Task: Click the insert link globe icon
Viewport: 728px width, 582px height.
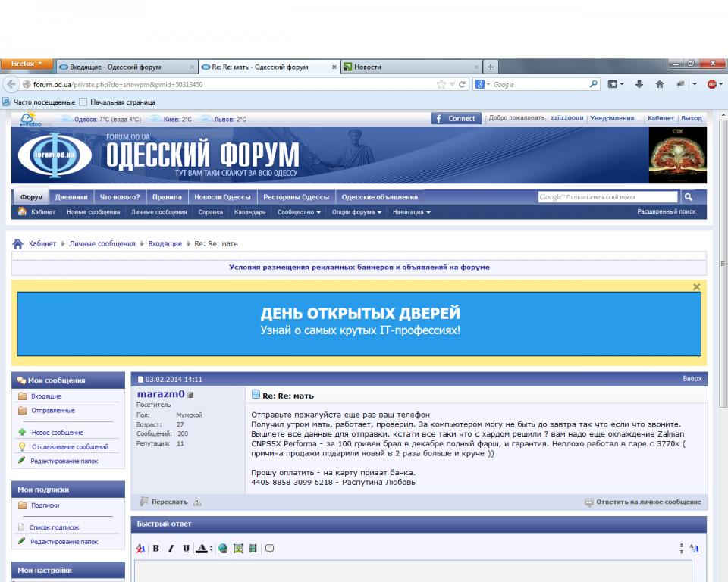Action: pos(223,549)
